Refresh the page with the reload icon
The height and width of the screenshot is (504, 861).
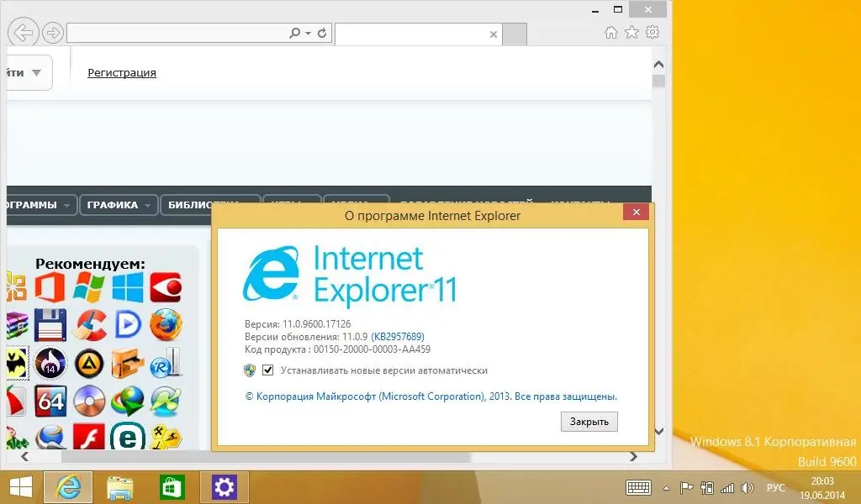coord(322,33)
